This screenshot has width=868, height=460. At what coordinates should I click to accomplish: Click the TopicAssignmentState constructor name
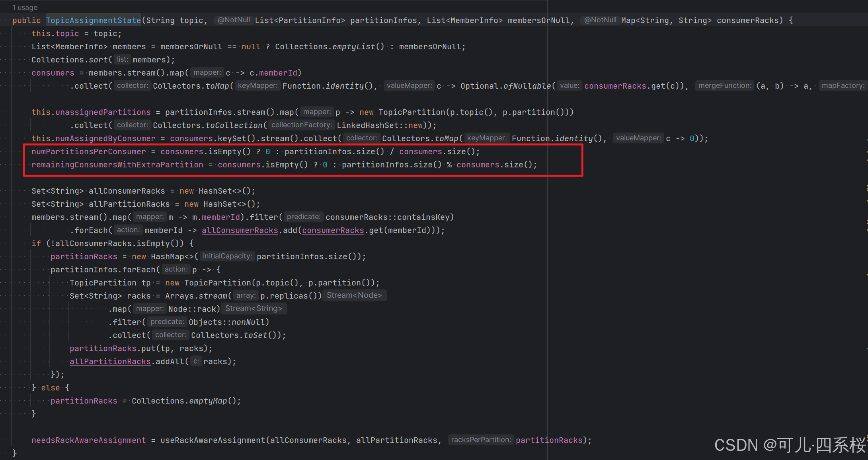click(93, 20)
